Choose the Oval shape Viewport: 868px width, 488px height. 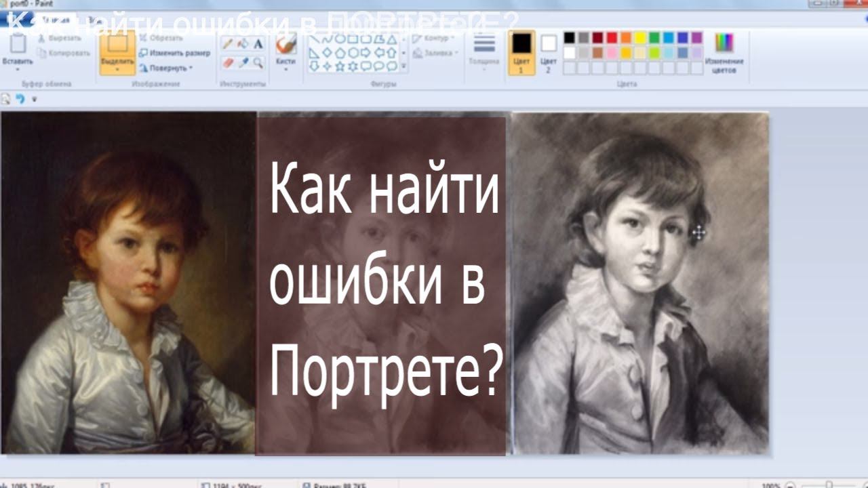(340, 39)
